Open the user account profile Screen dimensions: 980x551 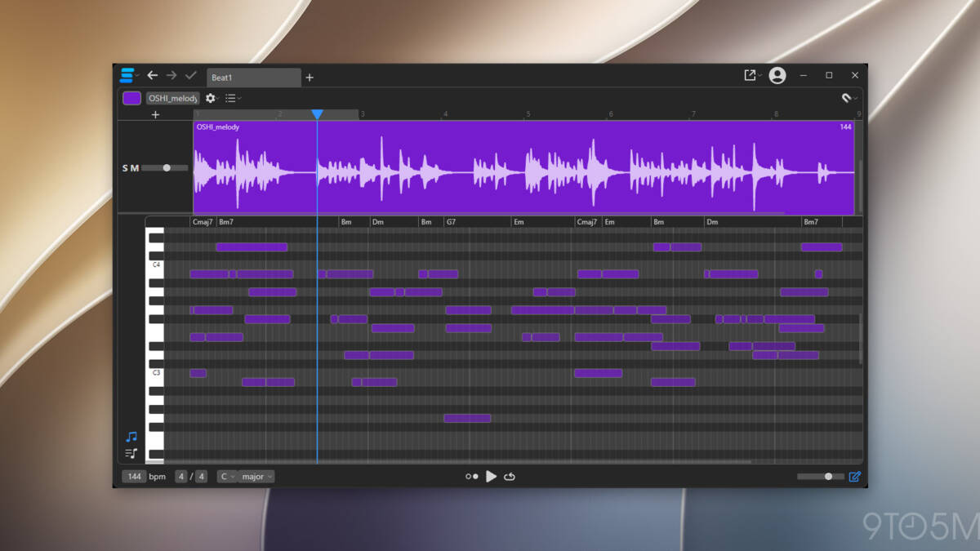[777, 75]
